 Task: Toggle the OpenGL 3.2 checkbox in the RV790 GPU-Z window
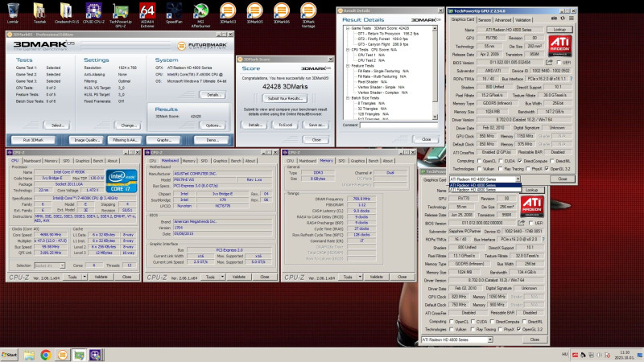pyautogui.click(x=547, y=169)
